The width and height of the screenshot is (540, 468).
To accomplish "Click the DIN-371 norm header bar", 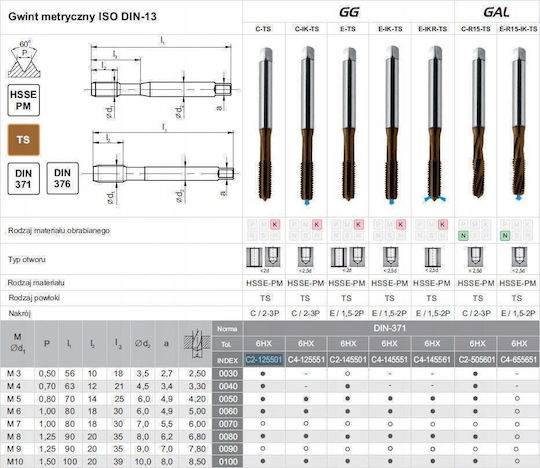I will [391, 328].
